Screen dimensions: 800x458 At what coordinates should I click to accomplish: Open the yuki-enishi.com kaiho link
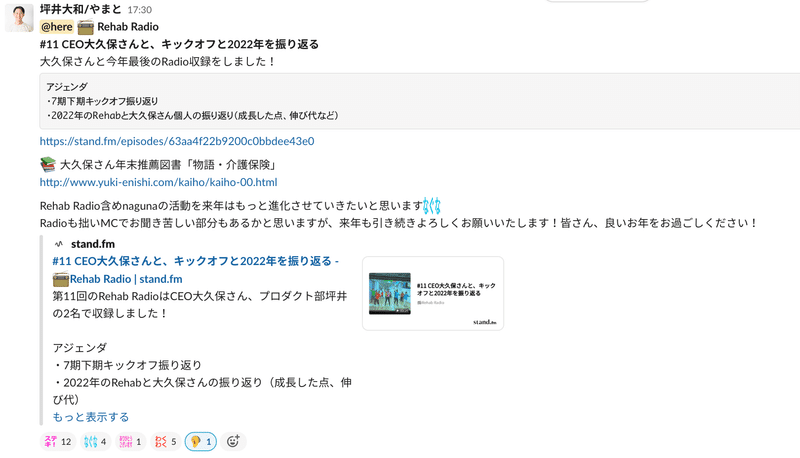(x=159, y=182)
